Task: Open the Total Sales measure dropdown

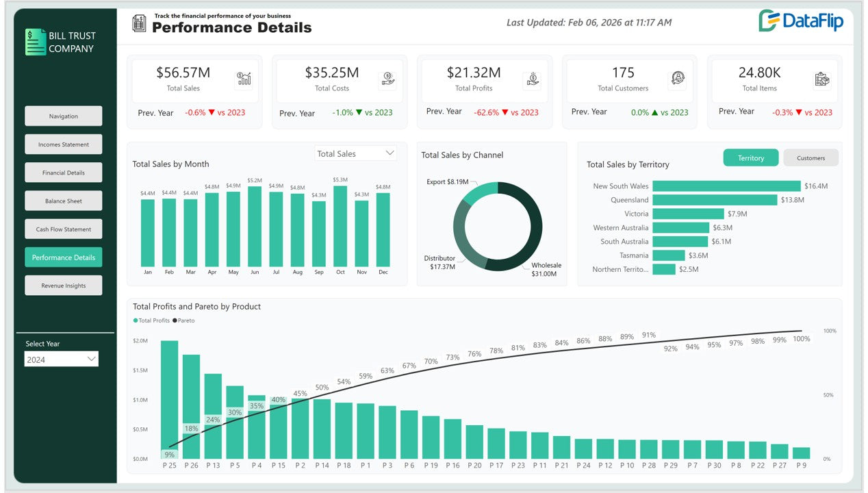Action: 355,154
